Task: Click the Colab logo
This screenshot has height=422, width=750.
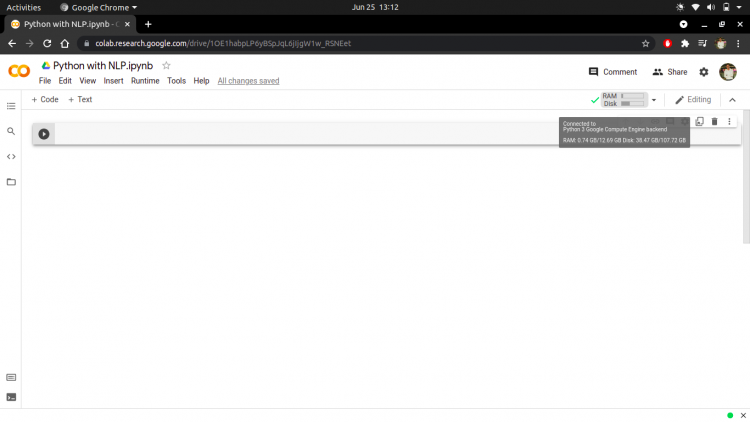Action: 19,71
